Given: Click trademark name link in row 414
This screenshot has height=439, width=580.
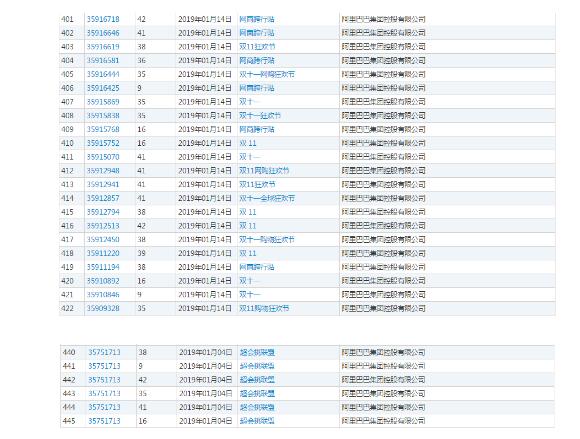Looking at the screenshot, I should [267, 198].
